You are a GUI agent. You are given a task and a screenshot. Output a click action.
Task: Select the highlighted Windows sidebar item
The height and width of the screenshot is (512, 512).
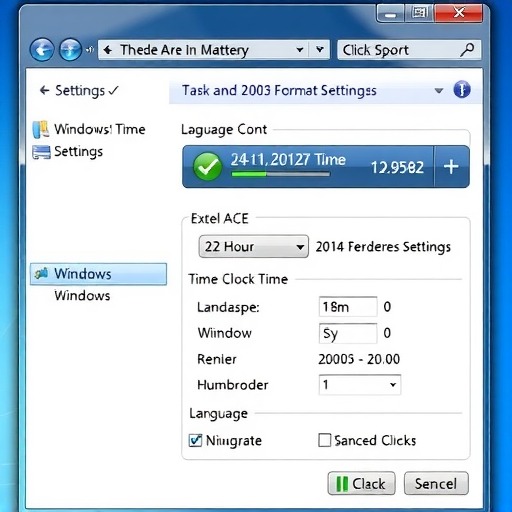pos(98,274)
